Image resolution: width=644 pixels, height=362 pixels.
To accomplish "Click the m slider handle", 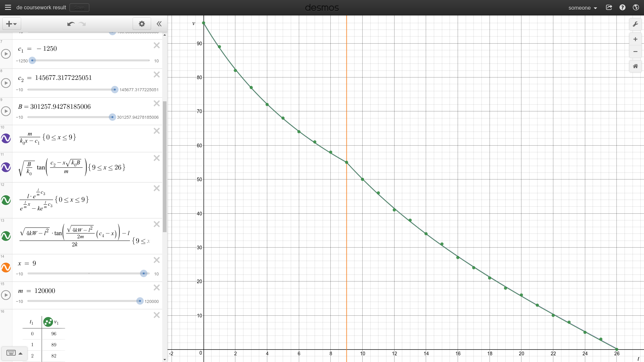I will (x=140, y=301).
